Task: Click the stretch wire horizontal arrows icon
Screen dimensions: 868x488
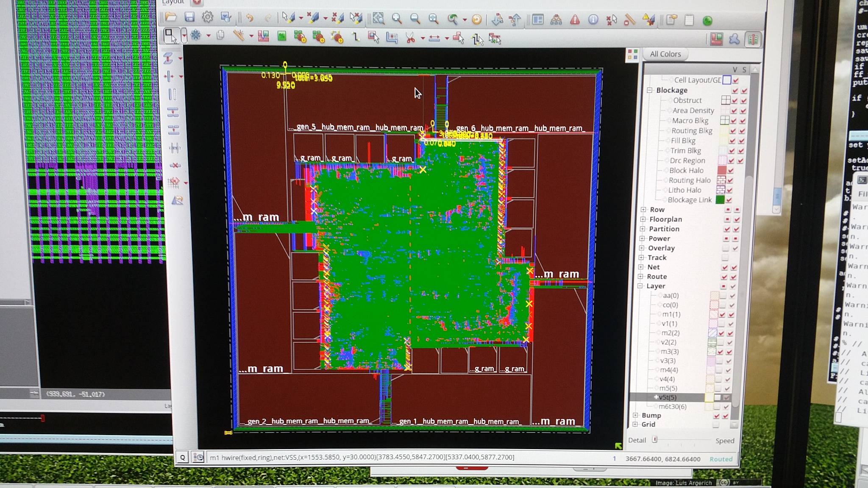Action: [x=434, y=39]
